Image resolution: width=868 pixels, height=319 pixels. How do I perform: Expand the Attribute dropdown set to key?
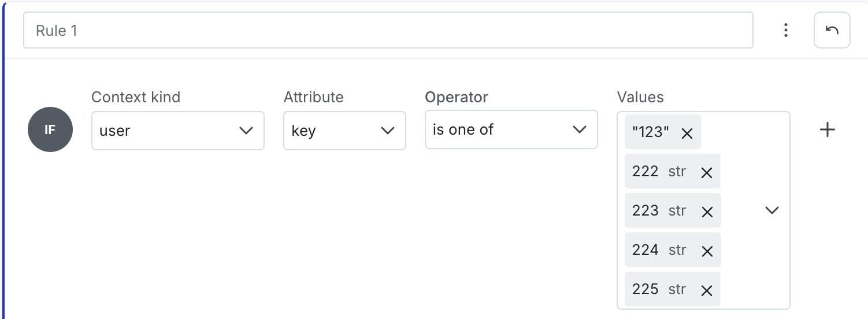[344, 131]
